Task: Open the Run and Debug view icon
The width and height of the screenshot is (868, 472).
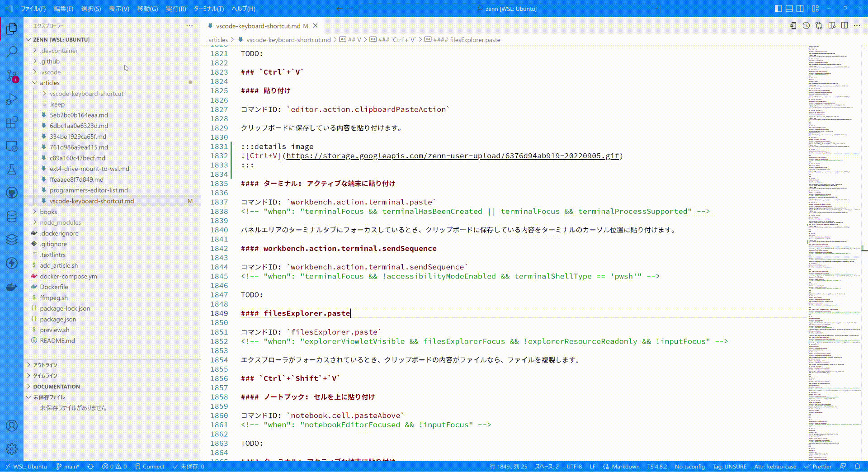Action: coord(12,99)
